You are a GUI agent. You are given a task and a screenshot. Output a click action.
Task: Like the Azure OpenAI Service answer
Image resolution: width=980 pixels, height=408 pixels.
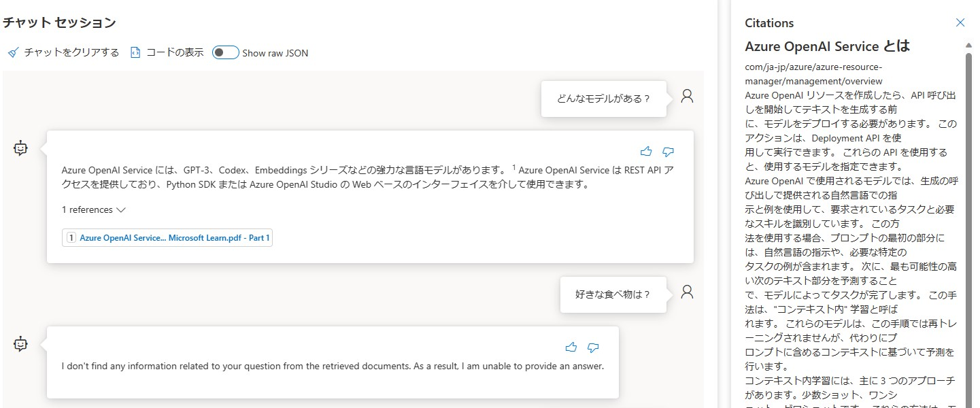[646, 152]
